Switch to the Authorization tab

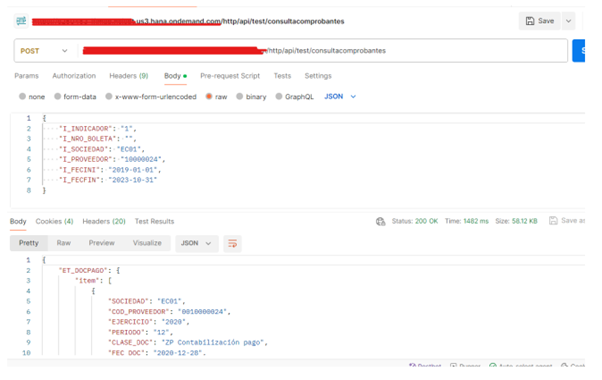pyautogui.click(x=74, y=76)
